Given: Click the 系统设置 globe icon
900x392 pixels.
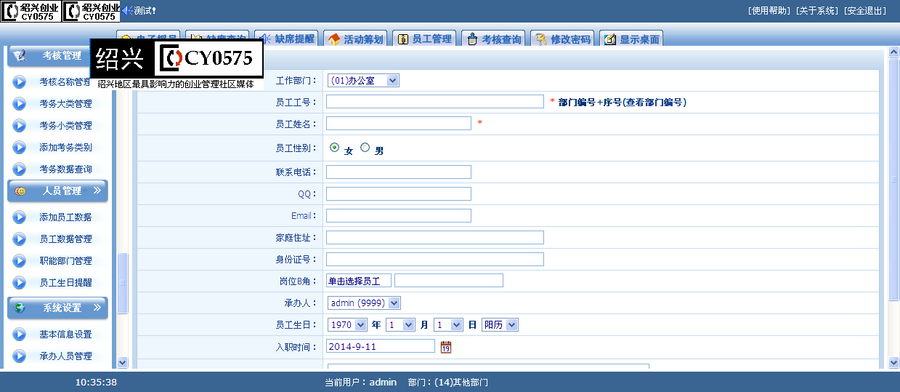Looking at the screenshot, I should click(20, 308).
